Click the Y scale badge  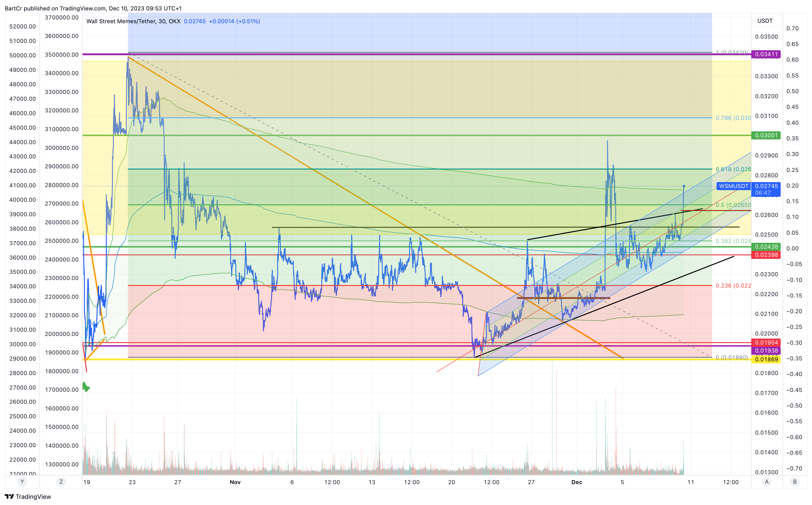point(22,482)
